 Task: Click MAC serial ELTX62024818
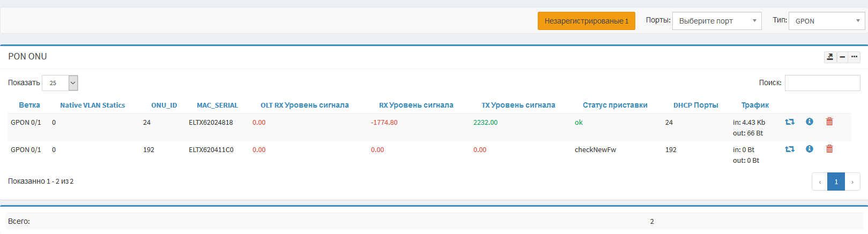pos(211,123)
